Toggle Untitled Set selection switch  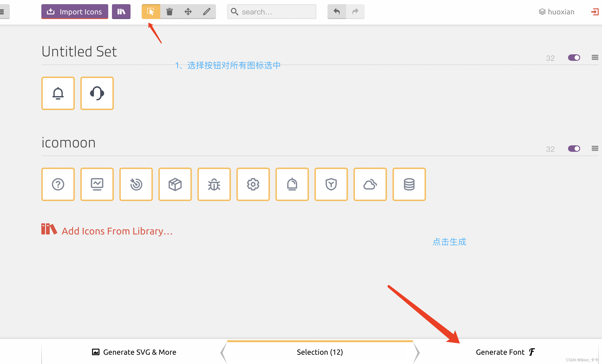pyautogui.click(x=574, y=58)
